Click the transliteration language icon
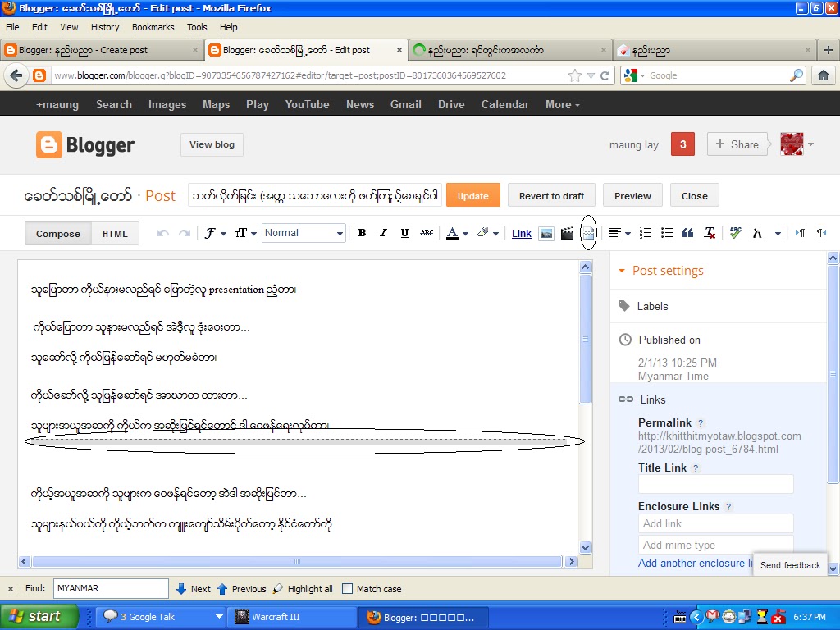Screen dimensions: 840x630 [x=757, y=233]
